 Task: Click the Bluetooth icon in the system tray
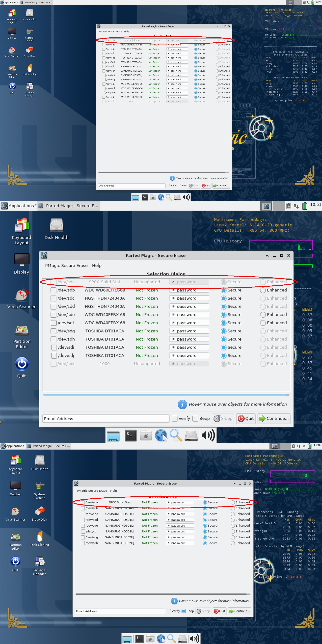[x=304, y=446]
